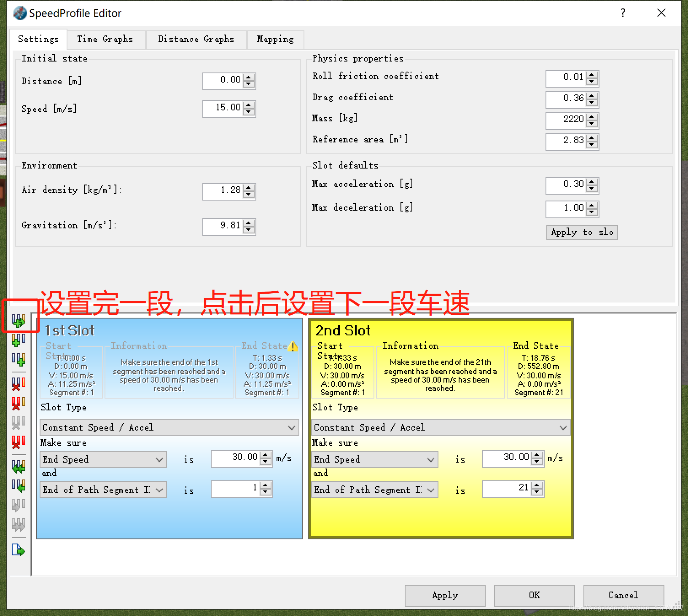Append a slot at the end
The height and width of the screenshot is (616, 688).
[x=19, y=359]
